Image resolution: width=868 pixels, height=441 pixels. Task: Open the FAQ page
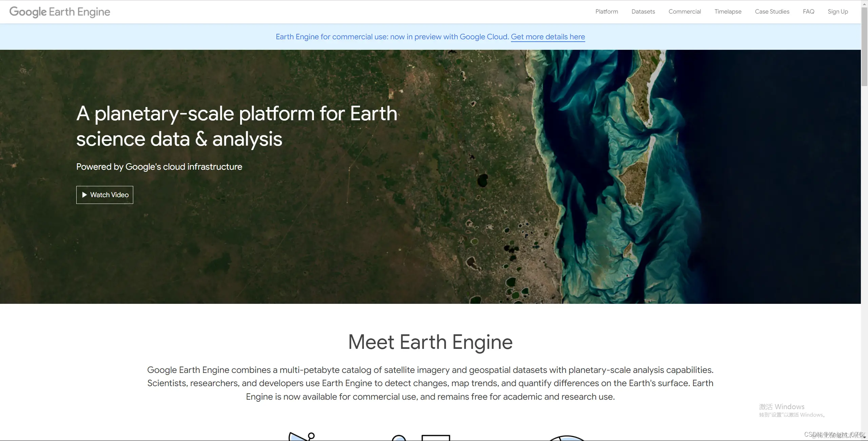(809, 12)
